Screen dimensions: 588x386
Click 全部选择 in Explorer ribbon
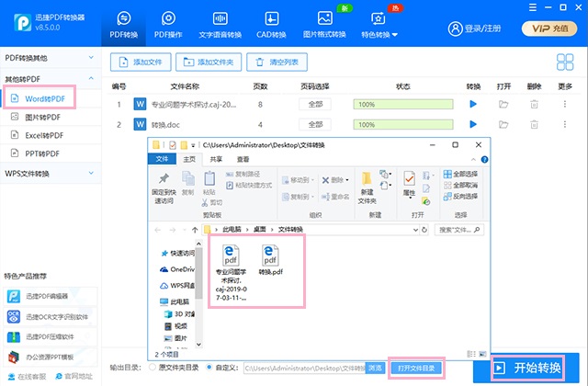tap(460, 174)
